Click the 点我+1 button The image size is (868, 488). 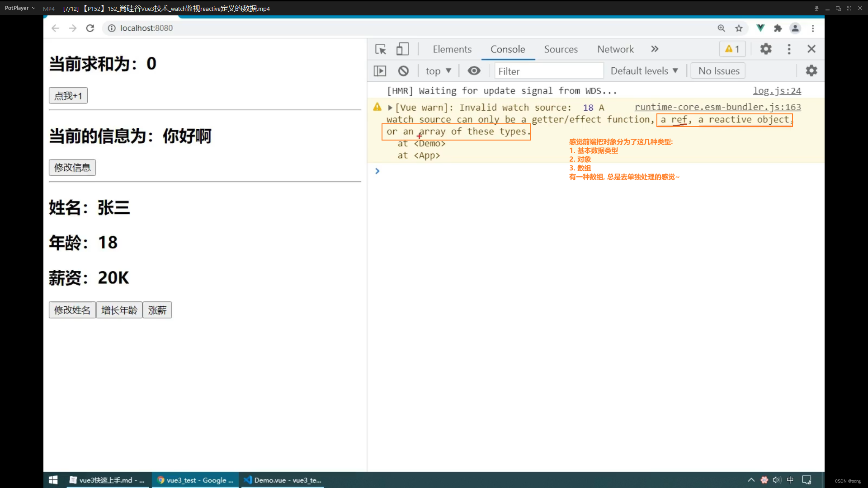click(x=67, y=96)
